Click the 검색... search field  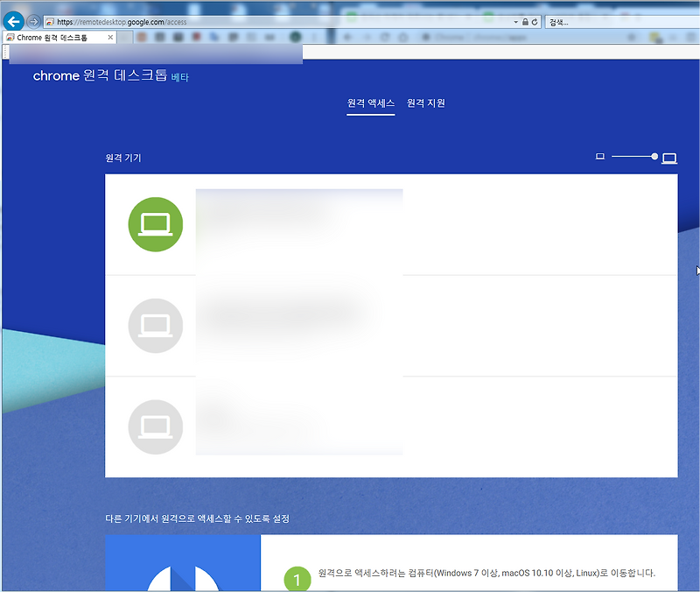tap(622, 23)
